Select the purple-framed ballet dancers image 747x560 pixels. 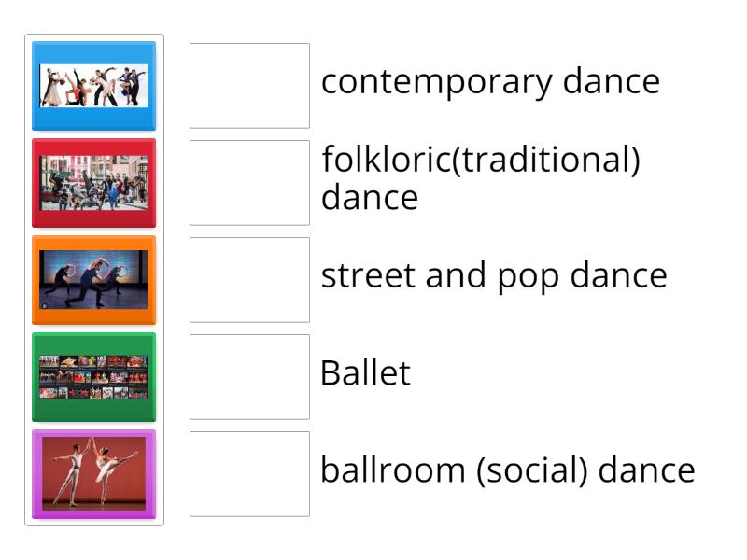[93, 473]
